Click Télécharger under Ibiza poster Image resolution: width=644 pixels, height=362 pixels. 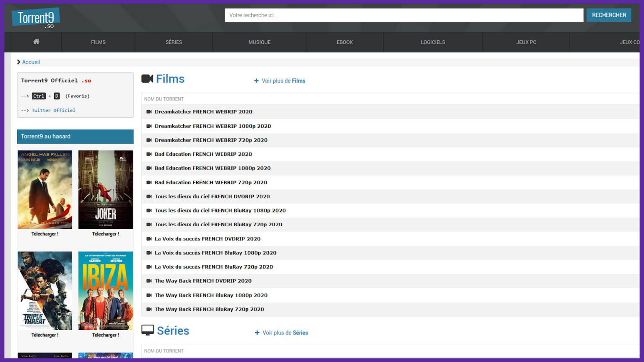106,335
